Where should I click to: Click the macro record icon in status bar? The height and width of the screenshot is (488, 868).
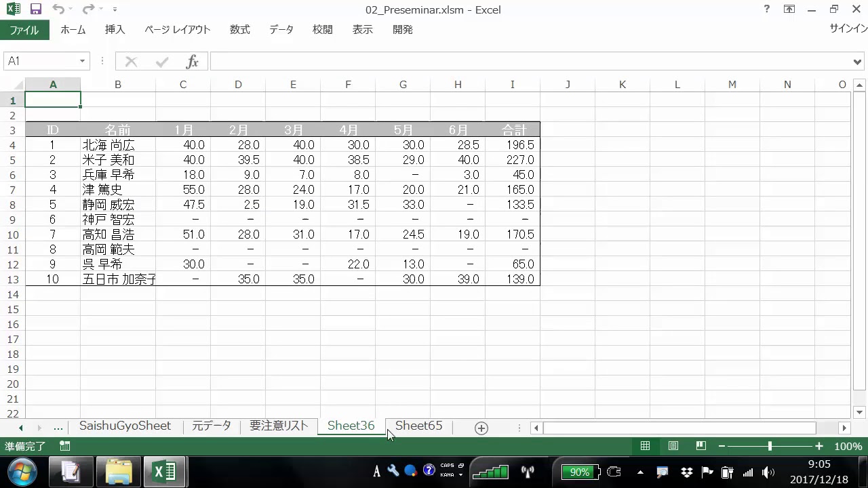click(65, 446)
